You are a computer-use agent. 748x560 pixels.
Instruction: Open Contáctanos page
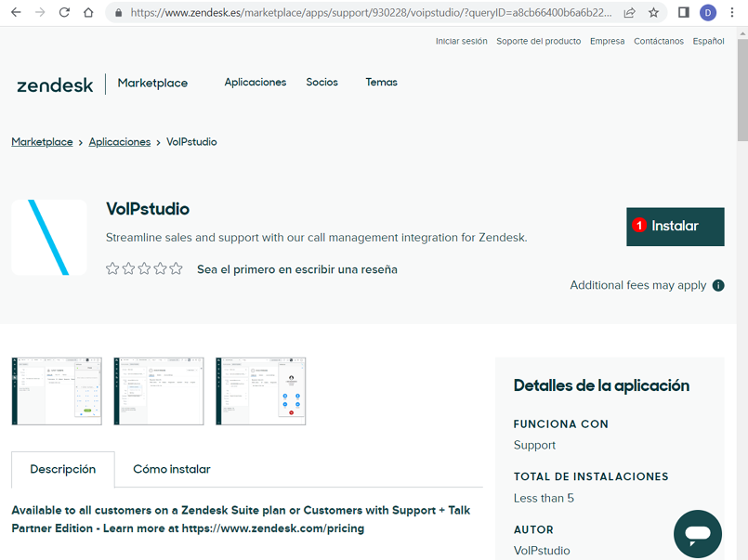(x=658, y=41)
